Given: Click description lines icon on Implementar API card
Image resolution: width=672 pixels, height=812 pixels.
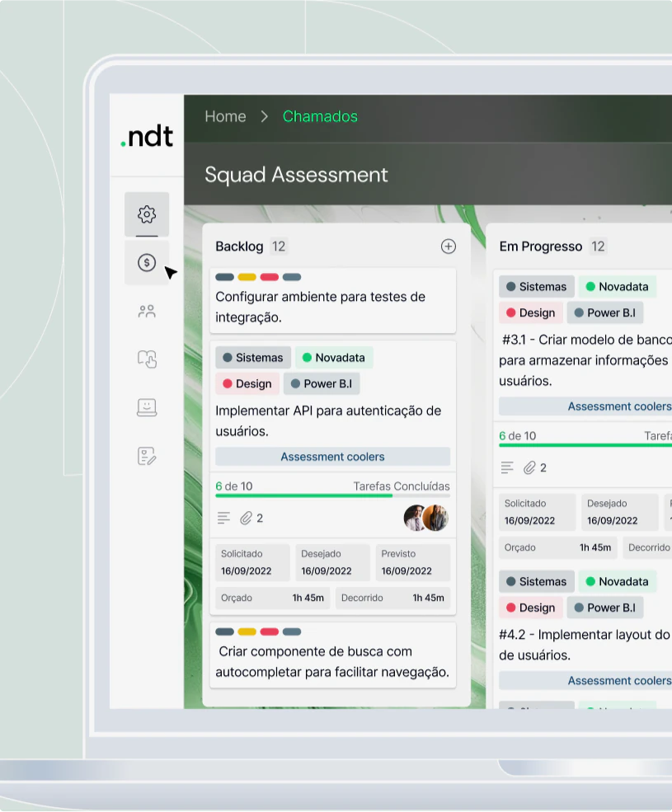Looking at the screenshot, I should (223, 518).
